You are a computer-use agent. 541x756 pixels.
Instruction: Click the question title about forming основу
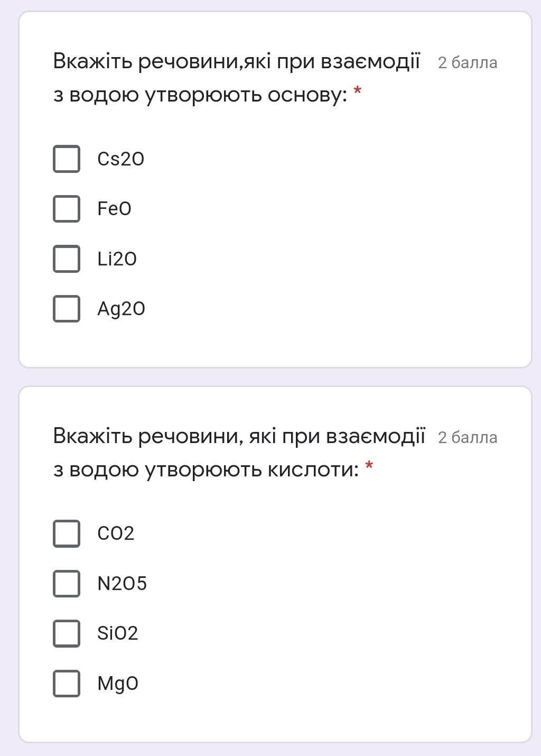[236, 78]
